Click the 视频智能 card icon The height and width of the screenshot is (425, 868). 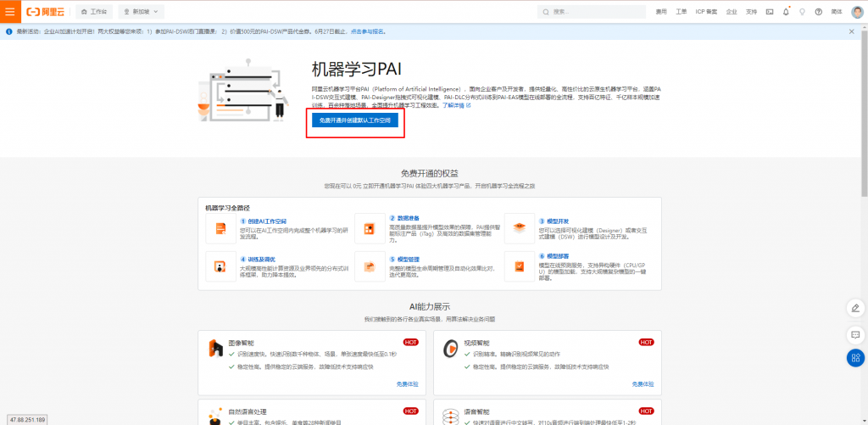[x=451, y=348]
